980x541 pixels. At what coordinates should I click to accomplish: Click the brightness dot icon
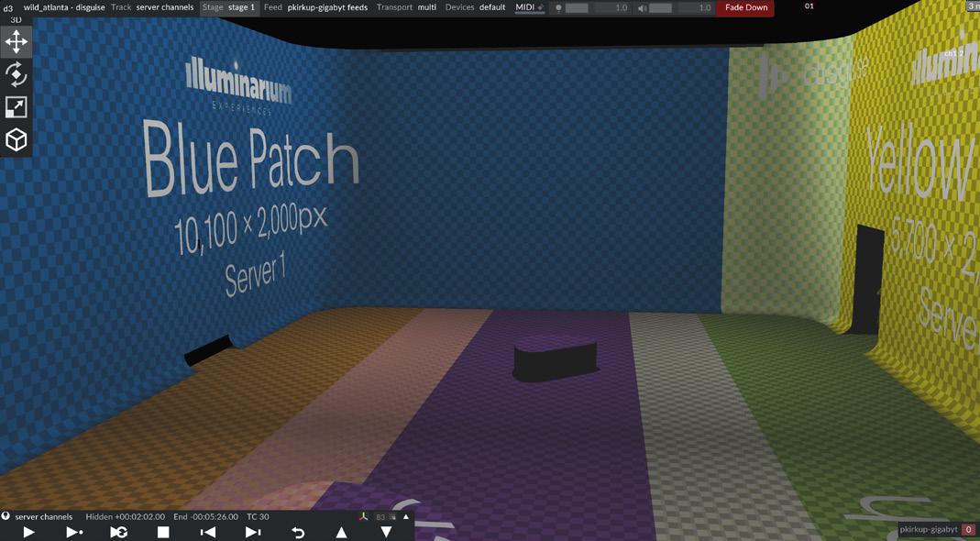point(558,8)
